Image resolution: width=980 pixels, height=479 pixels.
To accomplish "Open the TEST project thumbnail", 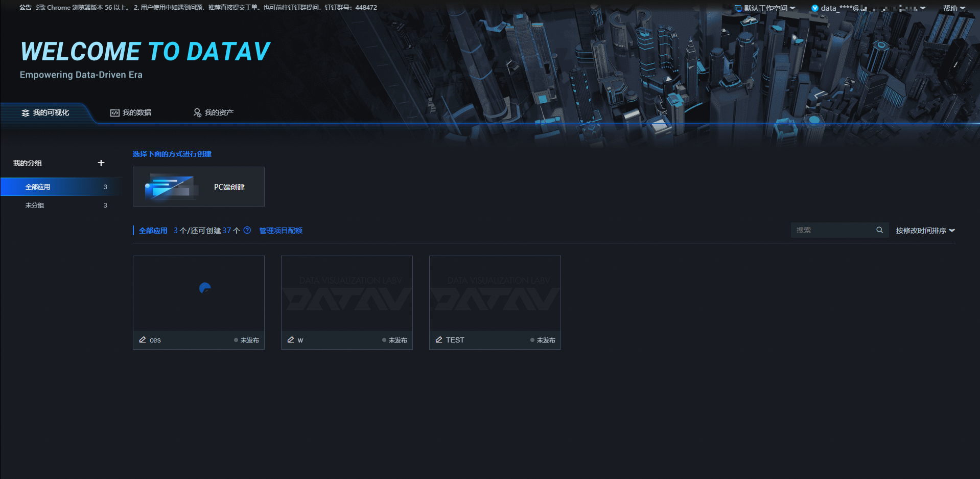I will click(495, 293).
